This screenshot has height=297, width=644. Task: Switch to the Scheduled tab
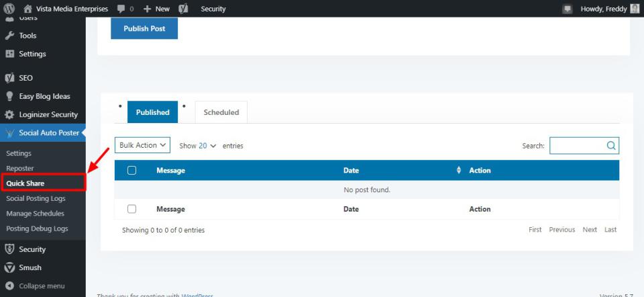[221, 112]
